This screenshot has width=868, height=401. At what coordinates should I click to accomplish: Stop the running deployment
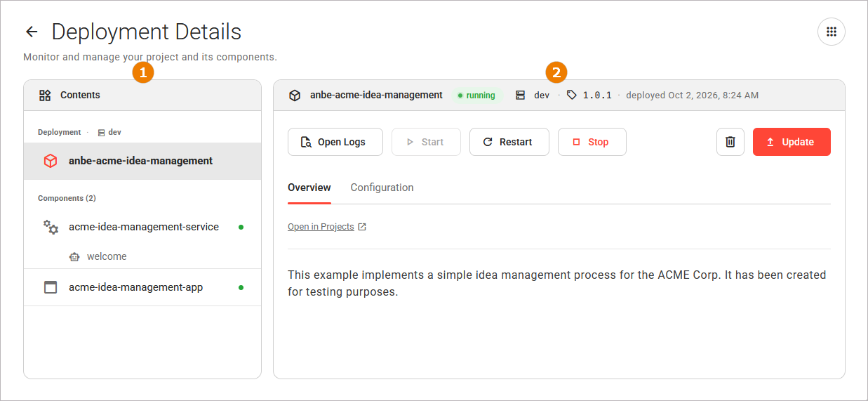[592, 142]
